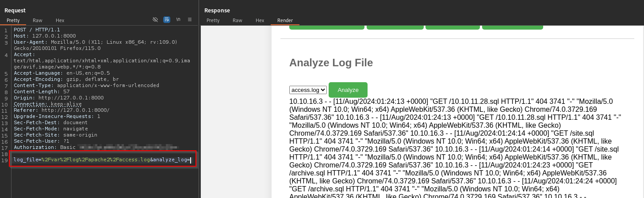Switch to the Request Hex tab
This screenshot has height=198, width=644.
pyautogui.click(x=60, y=20)
